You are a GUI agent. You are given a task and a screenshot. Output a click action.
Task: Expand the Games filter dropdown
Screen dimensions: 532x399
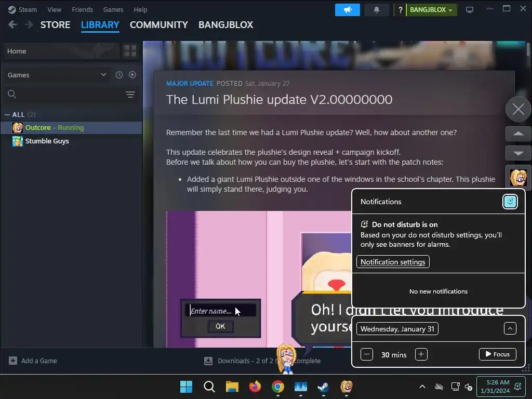pyautogui.click(x=57, y=75)
